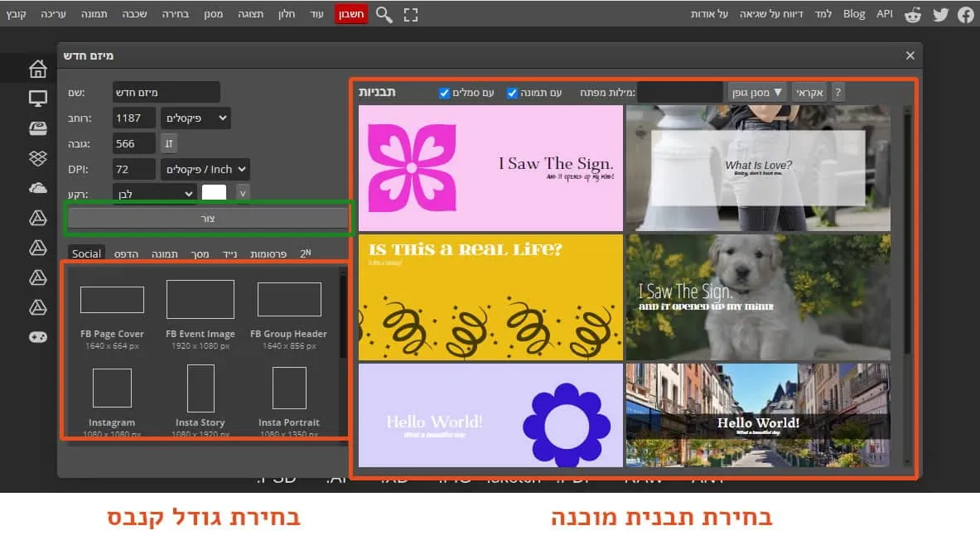Image resolution: width=980 pixels, height=545 pixels.
Task: Open the 'מסנן גופן' font filter dropdown
Action: (757, 92)
